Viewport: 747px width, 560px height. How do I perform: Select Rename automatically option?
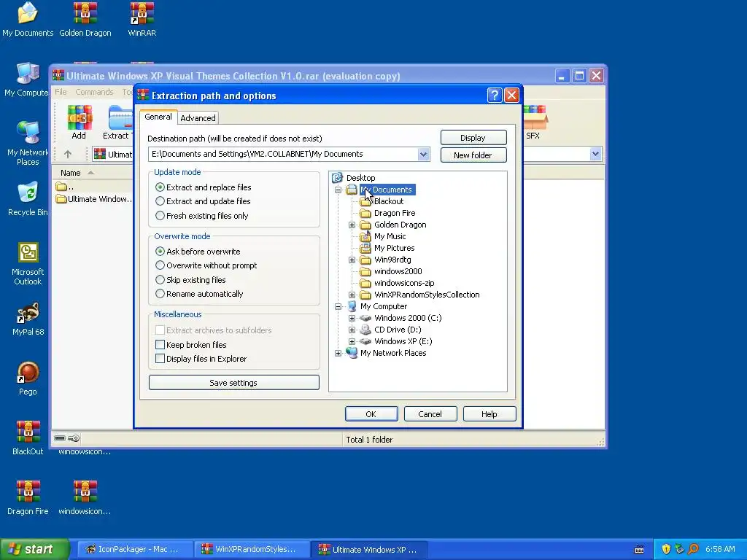pos(199,294)
